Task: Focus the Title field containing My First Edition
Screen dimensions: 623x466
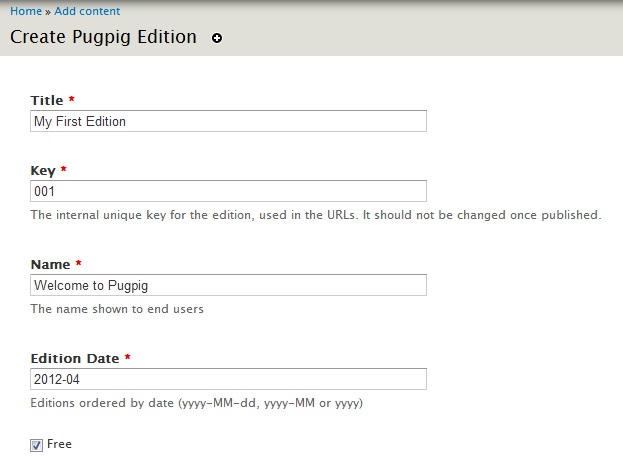Action: pos(228,121)
